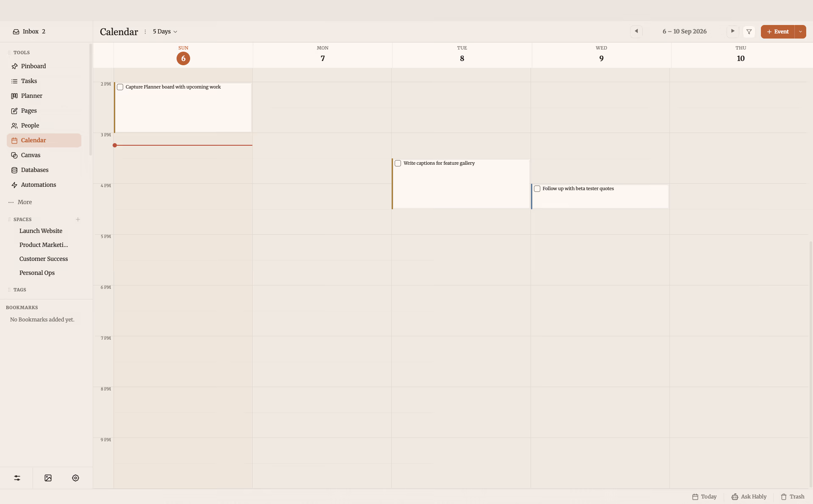Open Trash in status bar
The image size is (813, 504).
pos(792,496)
